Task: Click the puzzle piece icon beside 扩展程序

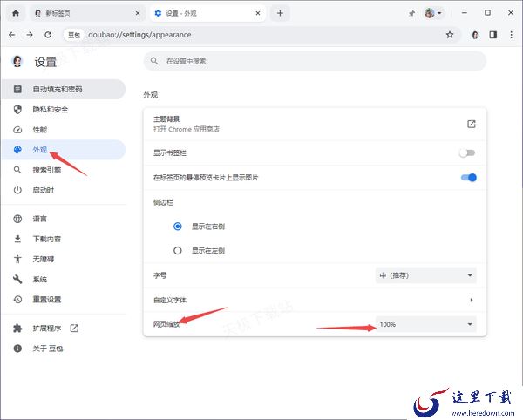Action: click(17, 329)
